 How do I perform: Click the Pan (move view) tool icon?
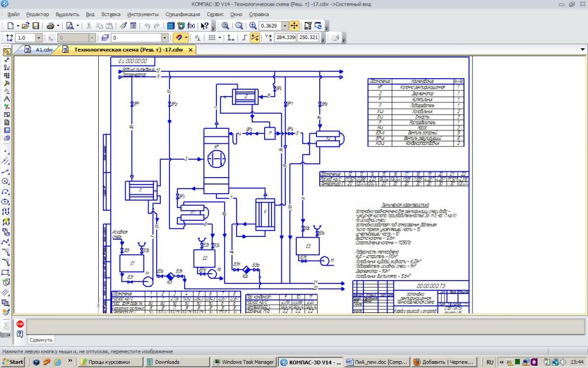point(294,26)
